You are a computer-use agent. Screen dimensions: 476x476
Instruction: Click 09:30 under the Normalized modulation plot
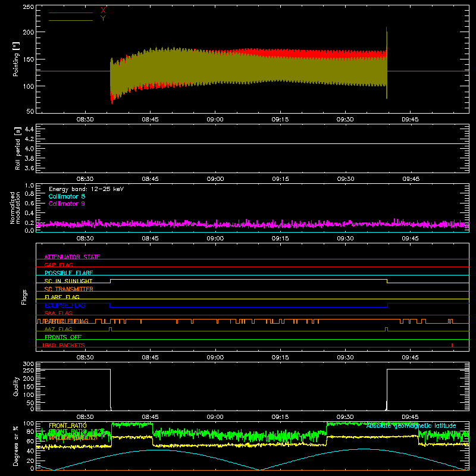[345, 239]
